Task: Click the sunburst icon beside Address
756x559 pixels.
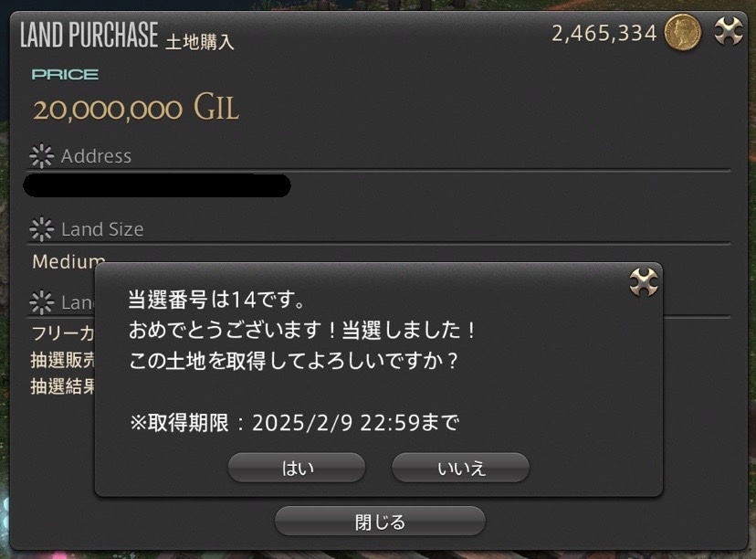Action: (41, 156)
